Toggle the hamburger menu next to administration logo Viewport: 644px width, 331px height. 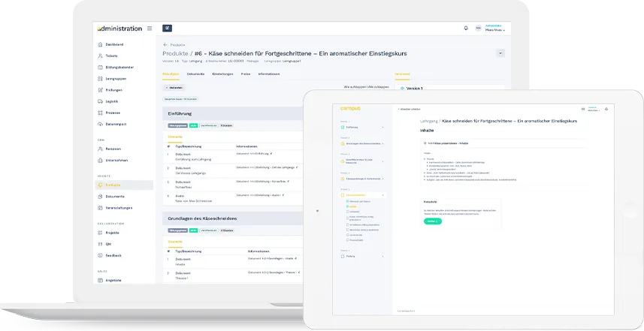point(150,29)
